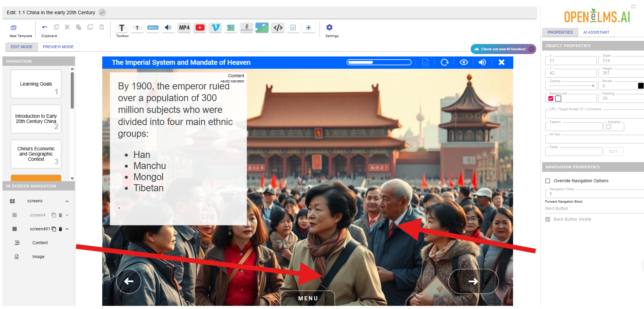
Task: Click the 'Check out new AI function!' banner
Action: 503,49
